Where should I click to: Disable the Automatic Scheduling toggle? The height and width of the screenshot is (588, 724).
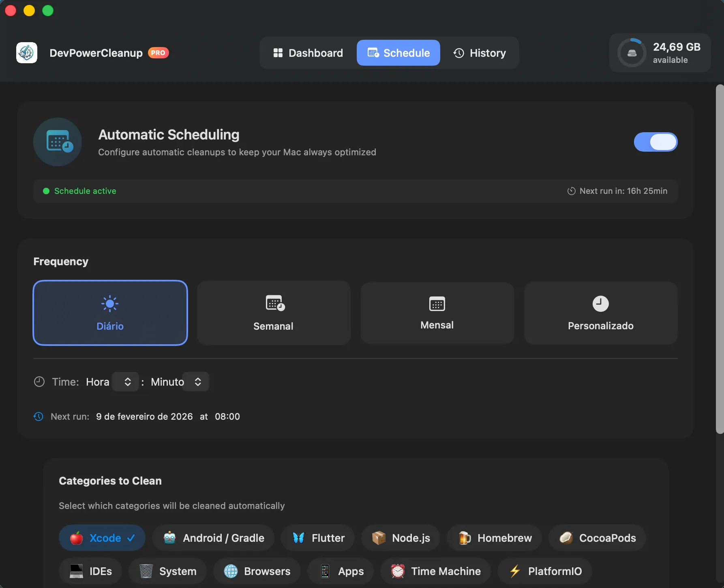pyautogui.click(x=655, y=142)
